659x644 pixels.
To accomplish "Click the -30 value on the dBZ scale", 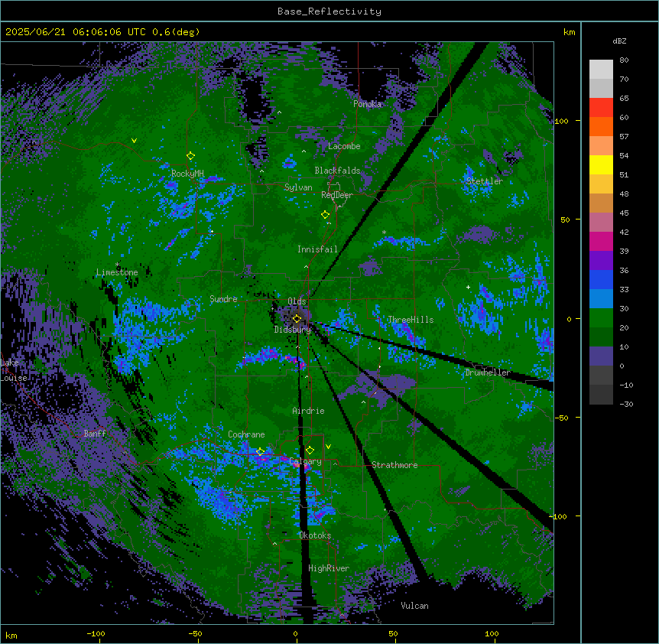I will [626, 405].
